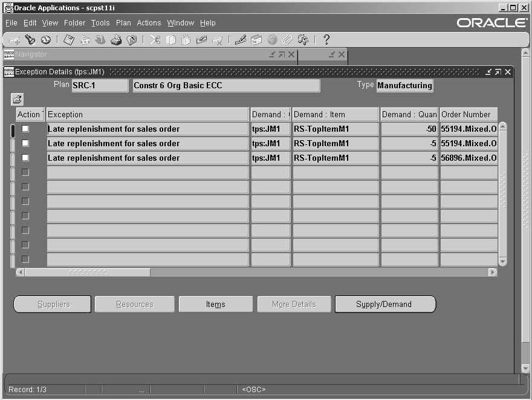This screenshot has width=532, height=400.
Task: Open Edit Field with the pen icon
Action: (240, 40)
